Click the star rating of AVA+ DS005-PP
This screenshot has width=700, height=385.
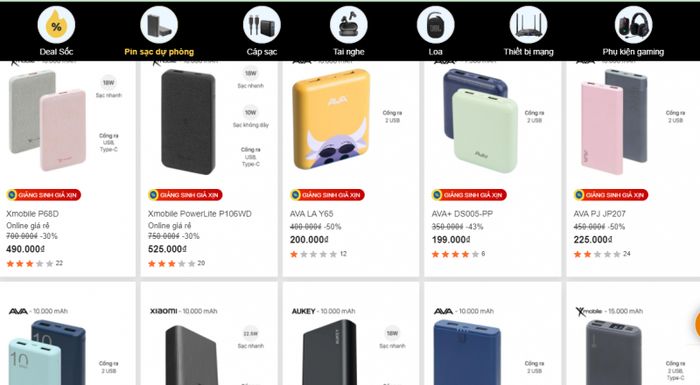pos(455,254)
